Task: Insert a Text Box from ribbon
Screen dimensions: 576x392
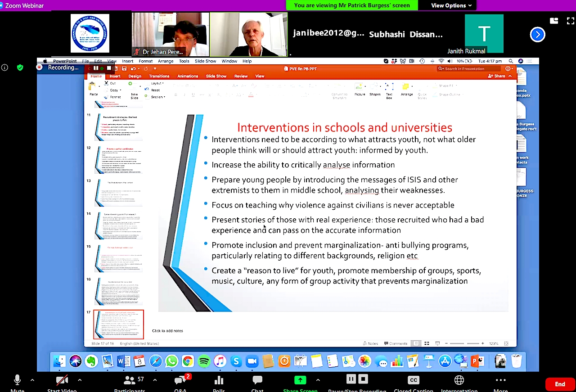Action: pos(389,90)
